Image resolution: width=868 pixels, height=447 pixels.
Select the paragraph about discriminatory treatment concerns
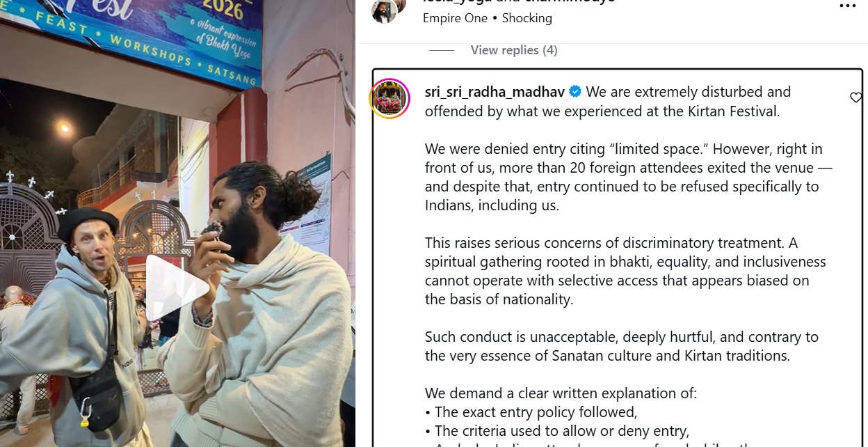point(625,272)
